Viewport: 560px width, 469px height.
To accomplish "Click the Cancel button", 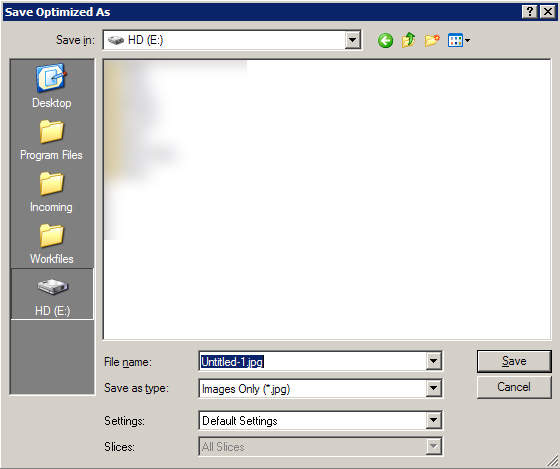I will tap(514, 387).
